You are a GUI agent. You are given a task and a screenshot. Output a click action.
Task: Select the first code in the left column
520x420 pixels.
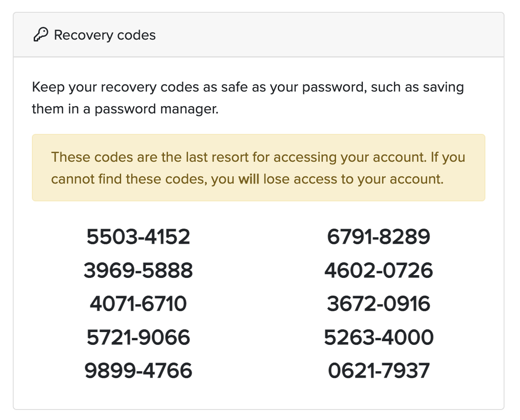(138, 236)
